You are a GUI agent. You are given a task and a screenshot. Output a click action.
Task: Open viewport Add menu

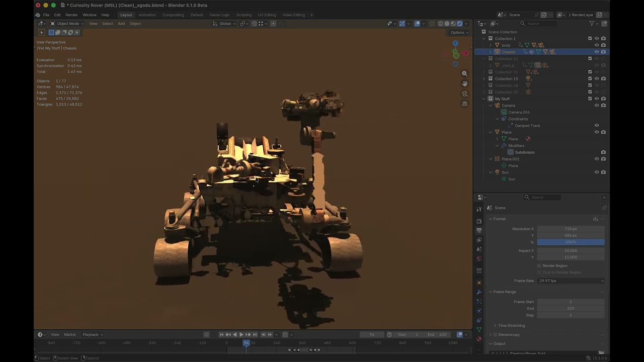point(121,24)
